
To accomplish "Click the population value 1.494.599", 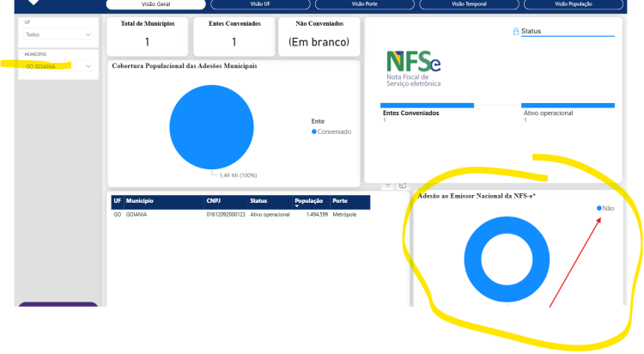I will click(317, 215).
